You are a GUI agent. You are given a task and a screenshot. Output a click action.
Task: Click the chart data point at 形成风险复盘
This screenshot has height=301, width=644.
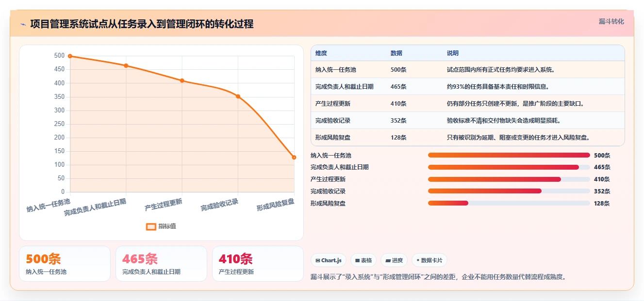(x=294, y=157)
